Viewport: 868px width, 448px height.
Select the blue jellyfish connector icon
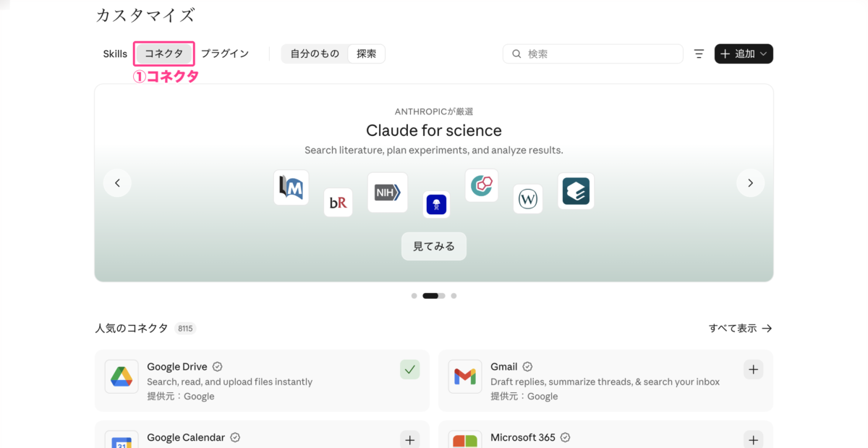pos(436,205)
